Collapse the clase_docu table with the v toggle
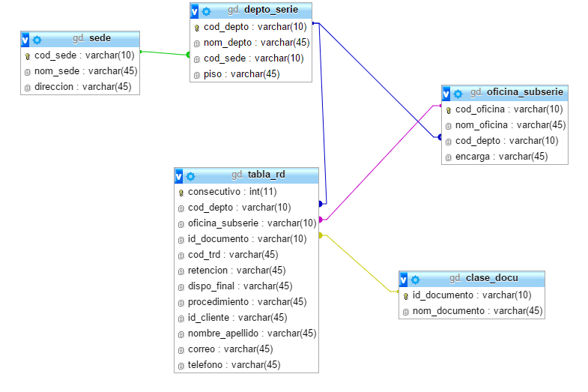Screen dimensions: 588x392 pyautogui.click(x=404, y=280)
